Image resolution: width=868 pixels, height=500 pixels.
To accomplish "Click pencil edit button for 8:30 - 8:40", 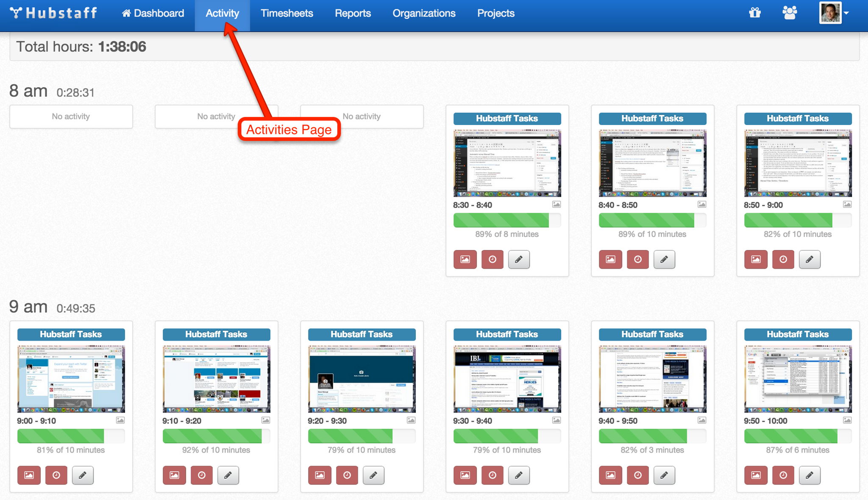I will [519, 259].
